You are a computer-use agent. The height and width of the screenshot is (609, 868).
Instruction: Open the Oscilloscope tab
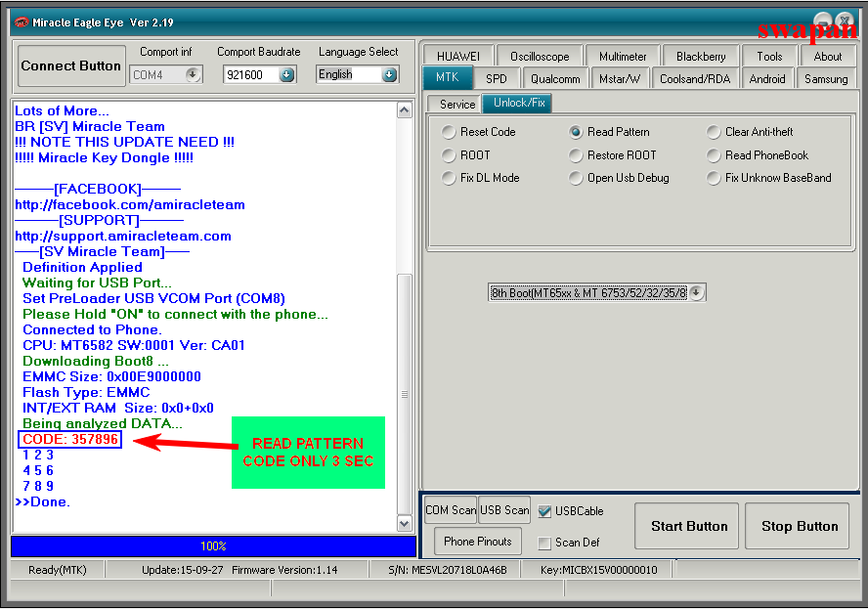pyautogui.click(x=540, y=56)
